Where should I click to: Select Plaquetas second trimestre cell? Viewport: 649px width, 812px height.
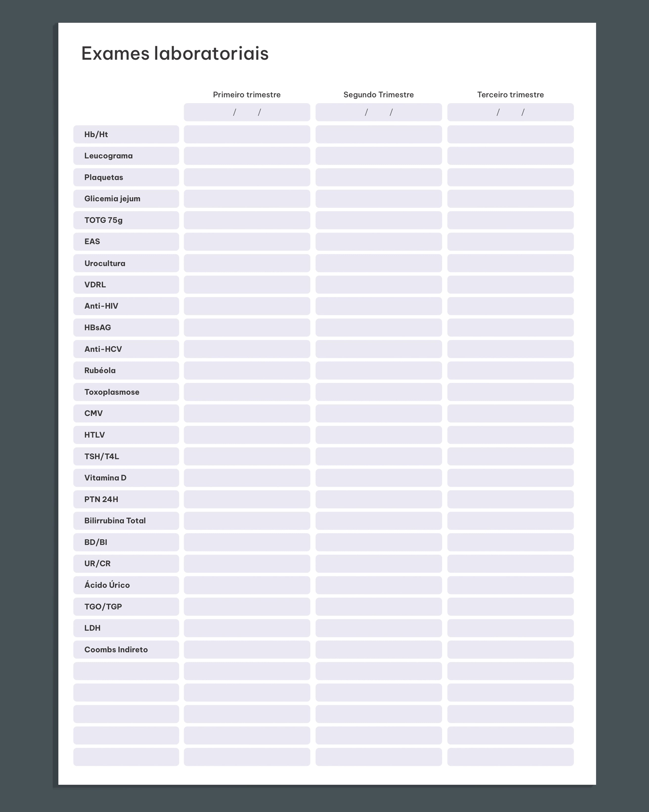coord(379,177)
